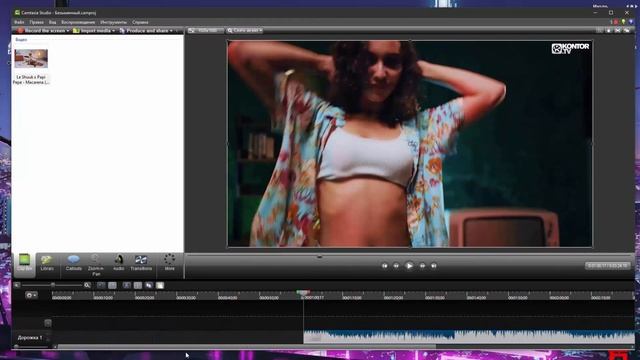Open the Library tab

[x=47, y=262]
